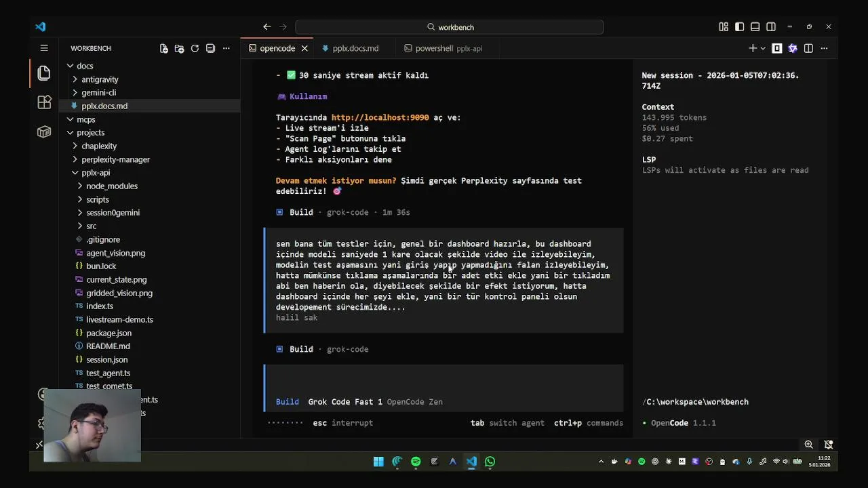Open Spotify from the taskbar

416,462
